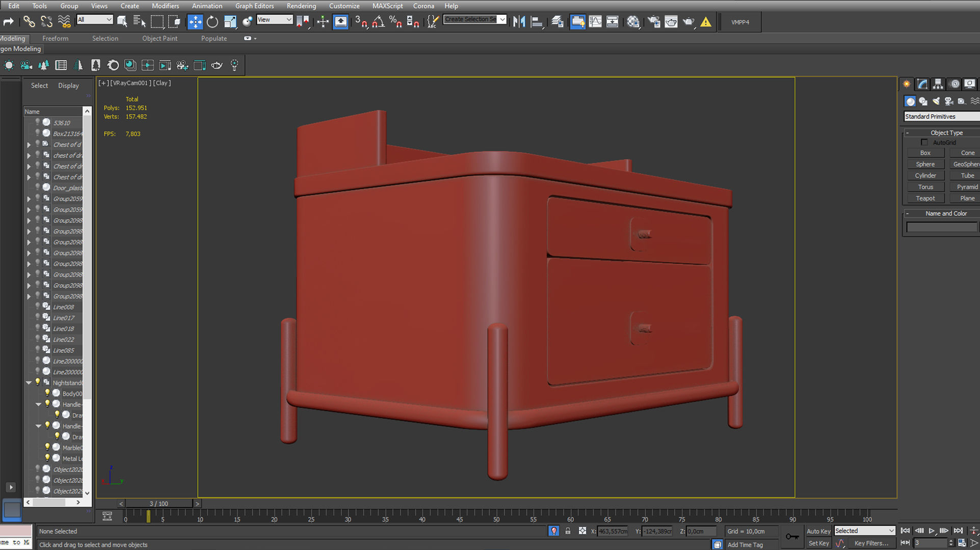Open the View reference coordinate dropdown

275,19
